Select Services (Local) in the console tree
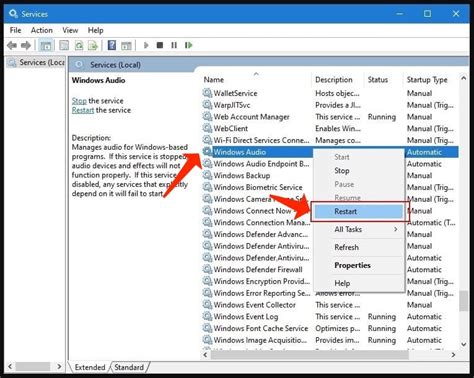The height and width of the screenshot is (378, 474). (x=36, y=62)
